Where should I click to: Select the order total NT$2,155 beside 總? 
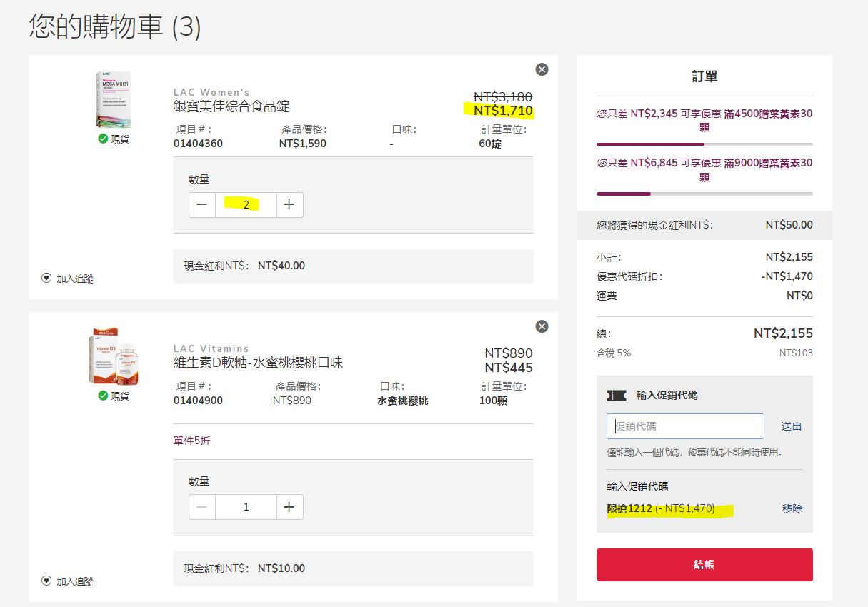[x=783, y=333]
